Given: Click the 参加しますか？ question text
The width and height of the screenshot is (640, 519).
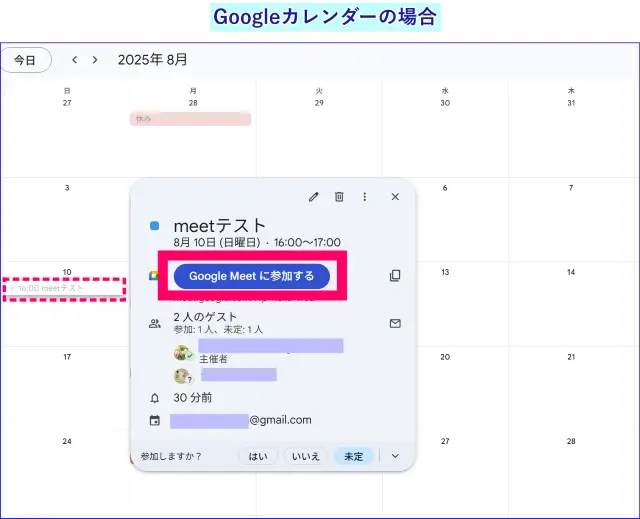Looking at the screenshot, I should click(x=171, y=456).
